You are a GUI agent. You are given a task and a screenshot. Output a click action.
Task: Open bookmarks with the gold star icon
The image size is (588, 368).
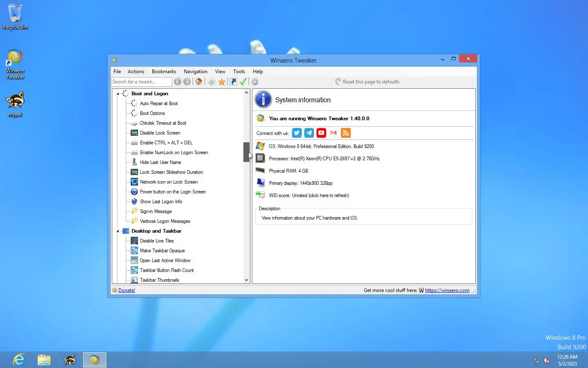coord(222,82)
